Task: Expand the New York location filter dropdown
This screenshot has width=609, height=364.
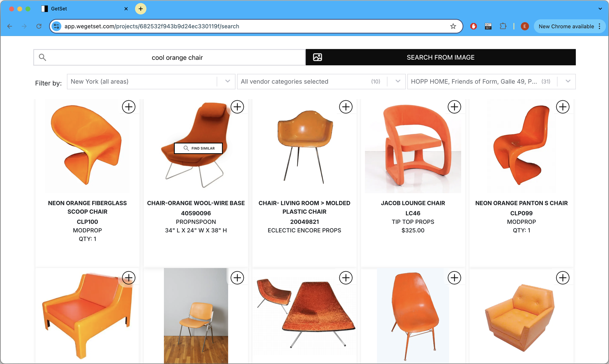Action: pyautogui.click(x=227, y=81)
